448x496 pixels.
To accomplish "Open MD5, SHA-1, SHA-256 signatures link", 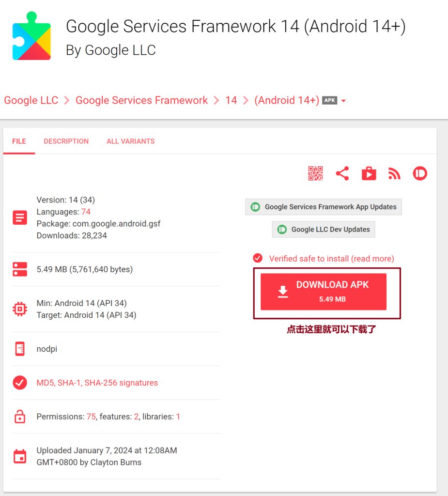I will click(x=97, y=383).
